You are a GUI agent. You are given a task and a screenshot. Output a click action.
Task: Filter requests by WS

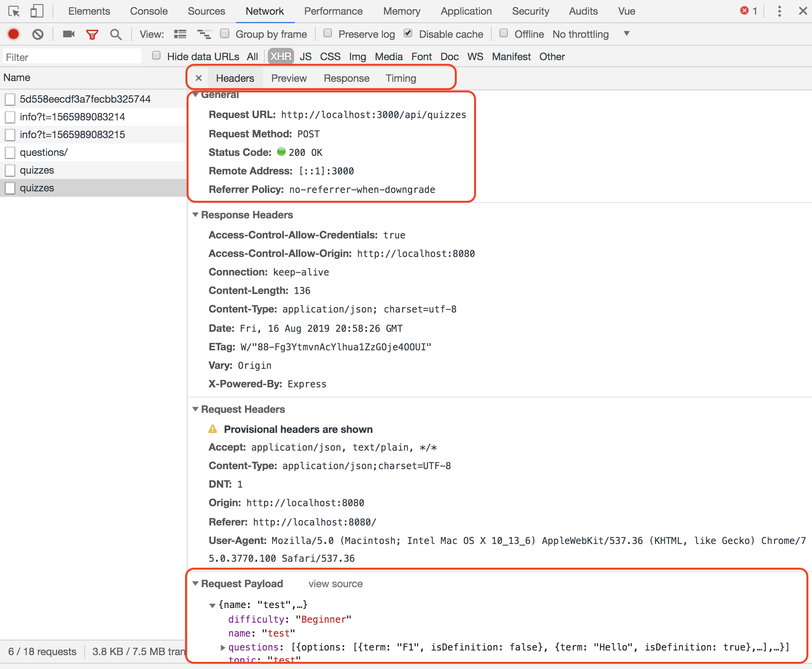click(x=475, y=57)
